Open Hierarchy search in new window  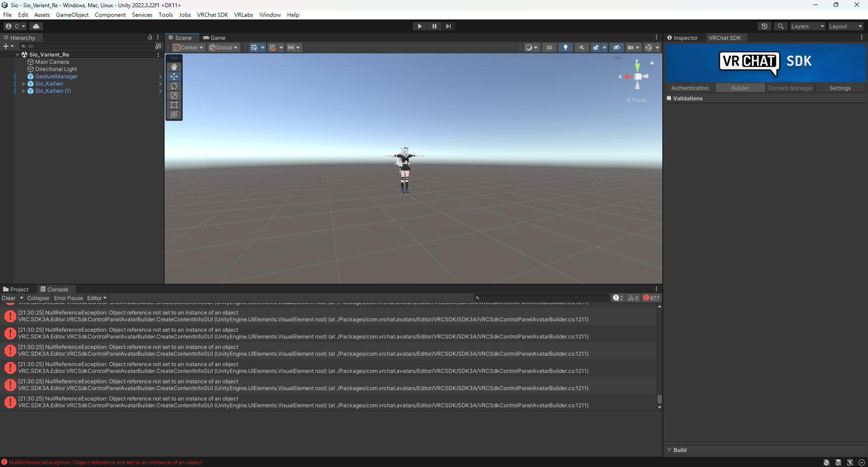tap(158, 46)
